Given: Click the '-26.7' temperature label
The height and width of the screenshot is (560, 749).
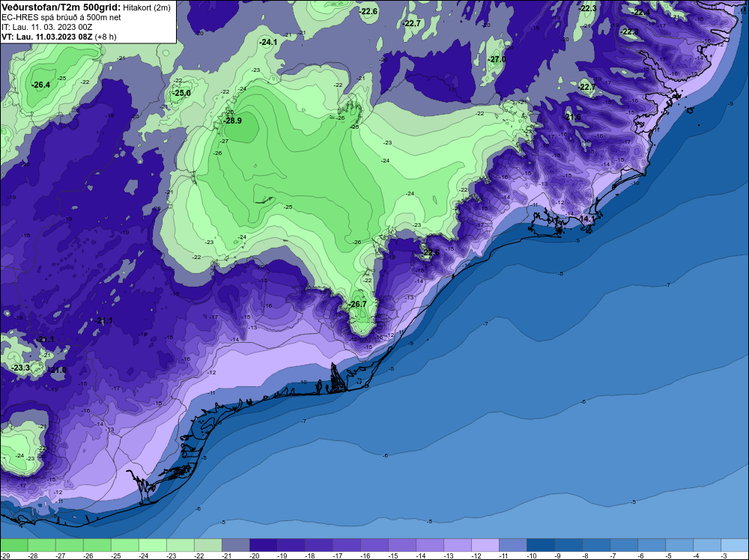Looking at the screenshot, I should point(357,304).
